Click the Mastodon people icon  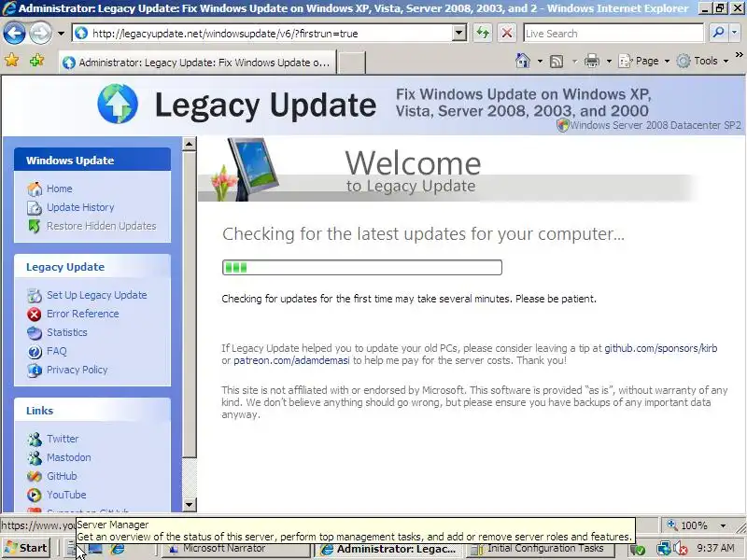pos(35,457)
